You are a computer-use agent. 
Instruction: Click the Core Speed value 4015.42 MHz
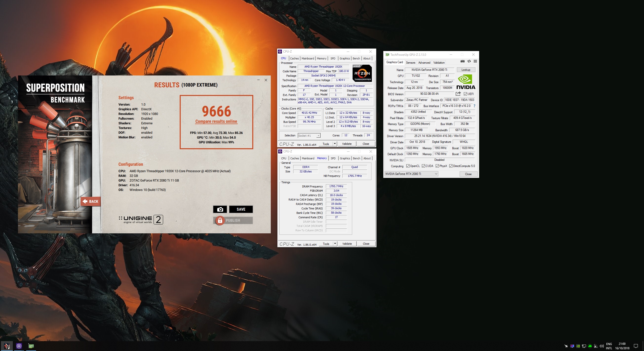pos(309,113)
